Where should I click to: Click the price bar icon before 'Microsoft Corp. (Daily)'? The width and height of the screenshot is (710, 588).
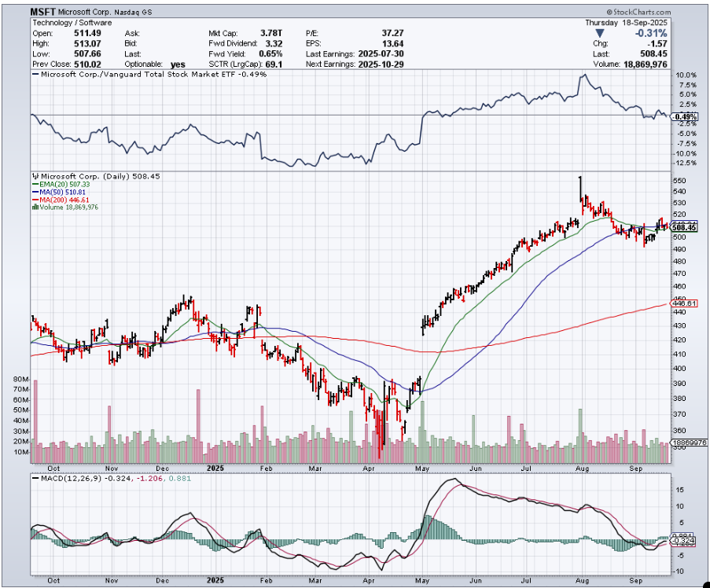36,177
